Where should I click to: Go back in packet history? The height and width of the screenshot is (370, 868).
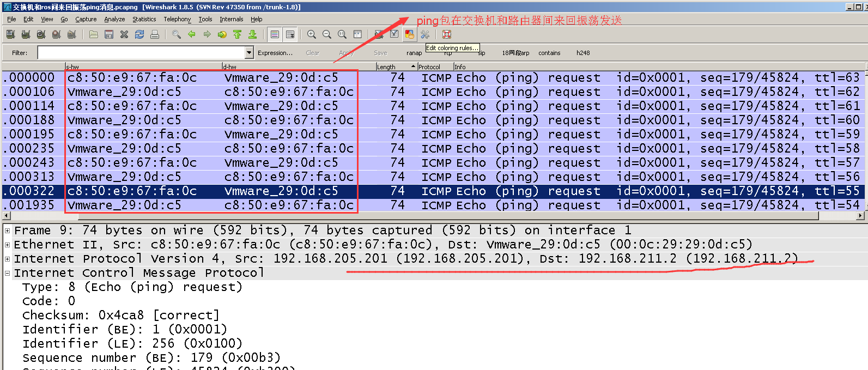pyautogui.click(x=192, y=34)
